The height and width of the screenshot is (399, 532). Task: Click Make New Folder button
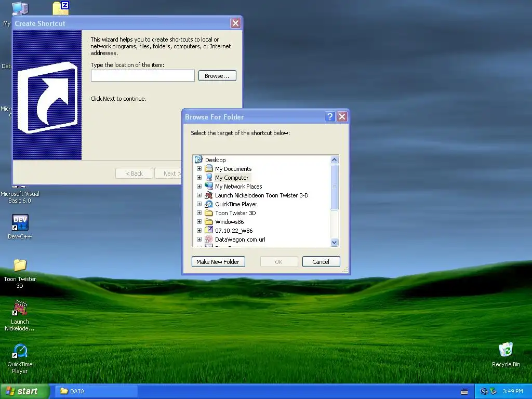click(218, 262)
